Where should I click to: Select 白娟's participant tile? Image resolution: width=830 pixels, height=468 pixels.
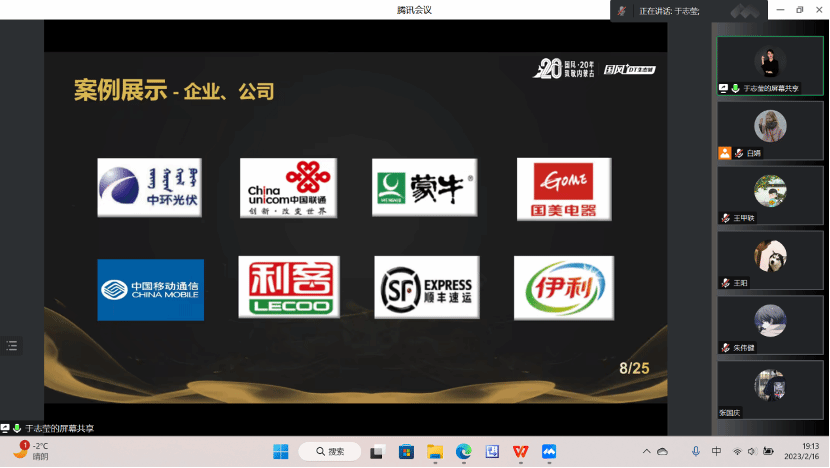(x=770, y=131)
